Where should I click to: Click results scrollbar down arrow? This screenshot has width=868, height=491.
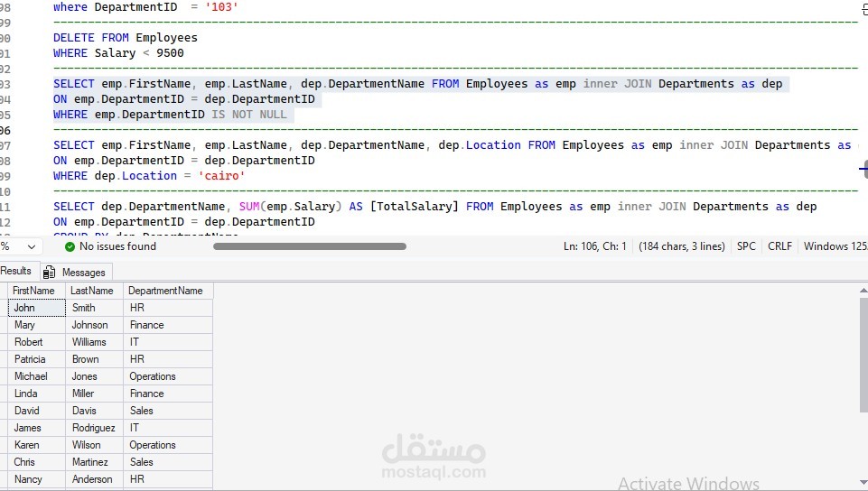[x=863, y=482]
